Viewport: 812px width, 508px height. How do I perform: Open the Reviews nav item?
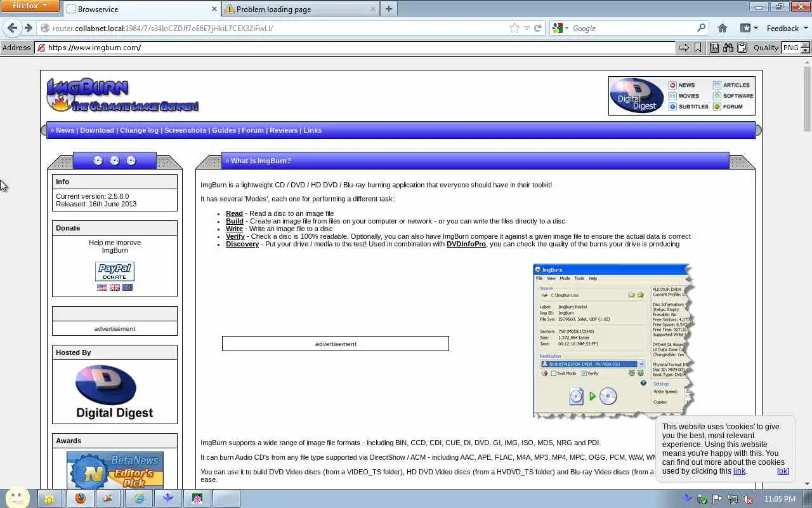click(x=284, y=130)
